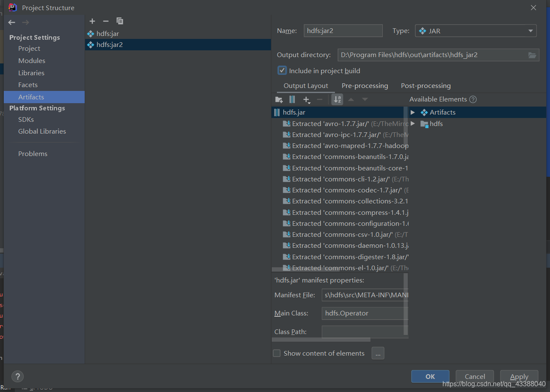The height and width of the screenshot is (392, 550).
Task: Click the hdfs:jar artifact icon
Action: pyautogui.click(x=91, y=34)
